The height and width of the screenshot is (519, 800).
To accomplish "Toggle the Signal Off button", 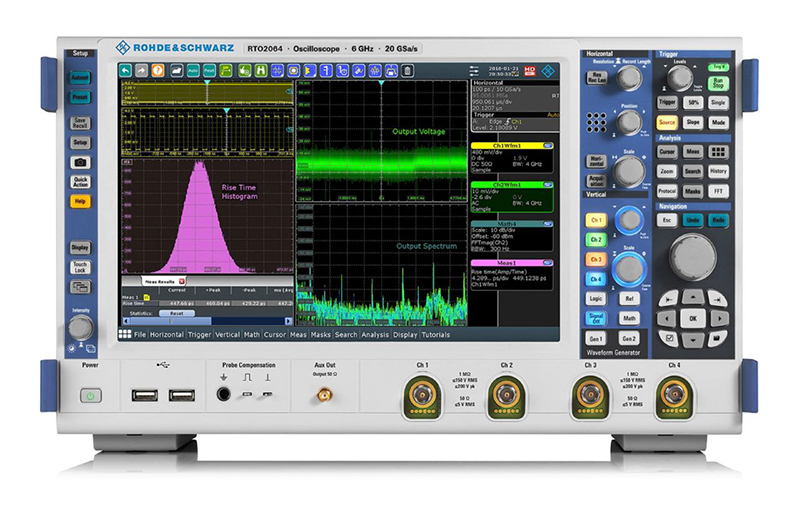I will [596, 318].
